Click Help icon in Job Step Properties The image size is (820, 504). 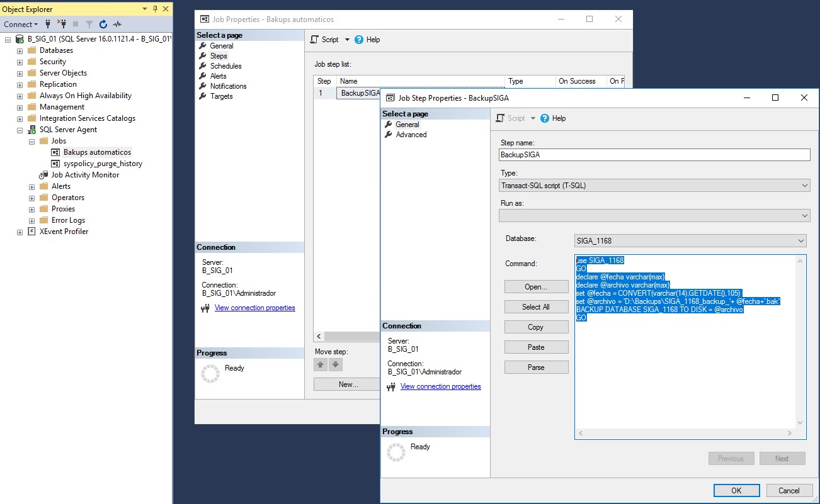[x=545, y=118]
